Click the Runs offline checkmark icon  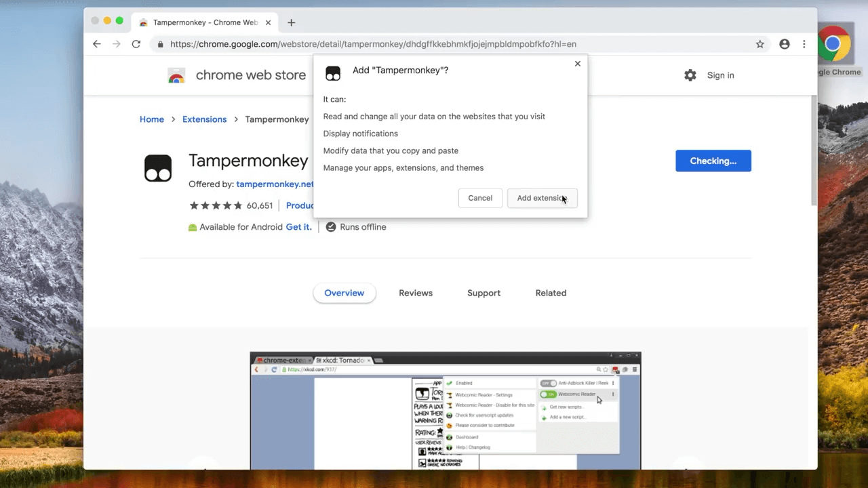click(x=331, y=227)
